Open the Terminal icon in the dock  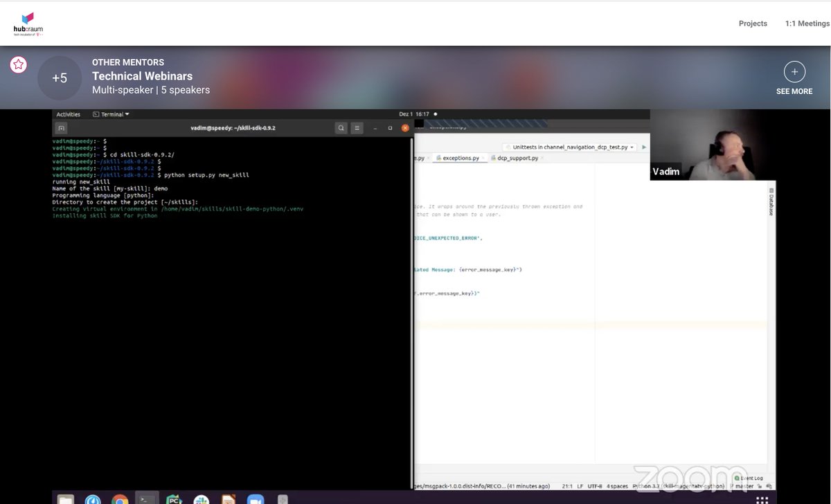(x=147, y=499)
